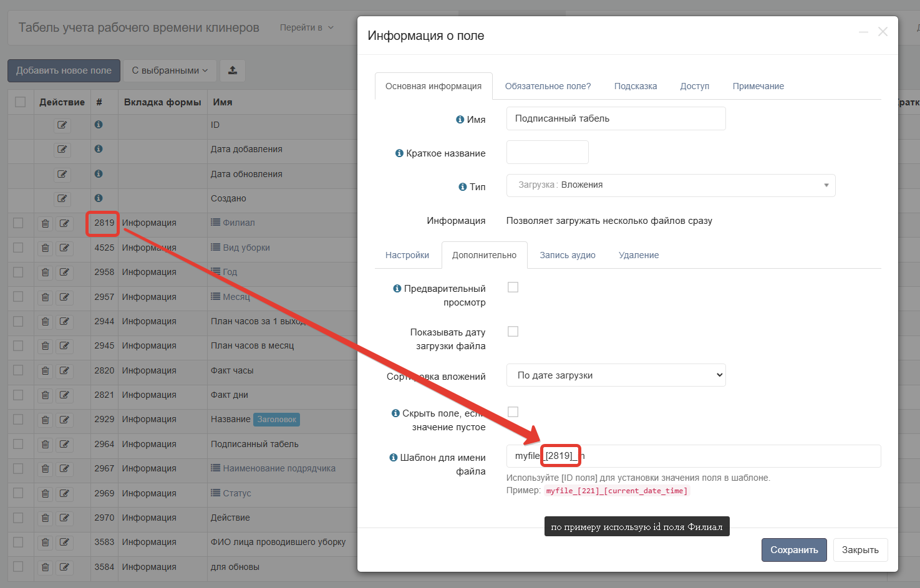
Task: Click the Закрыть button
Action: tap(860, 550)
